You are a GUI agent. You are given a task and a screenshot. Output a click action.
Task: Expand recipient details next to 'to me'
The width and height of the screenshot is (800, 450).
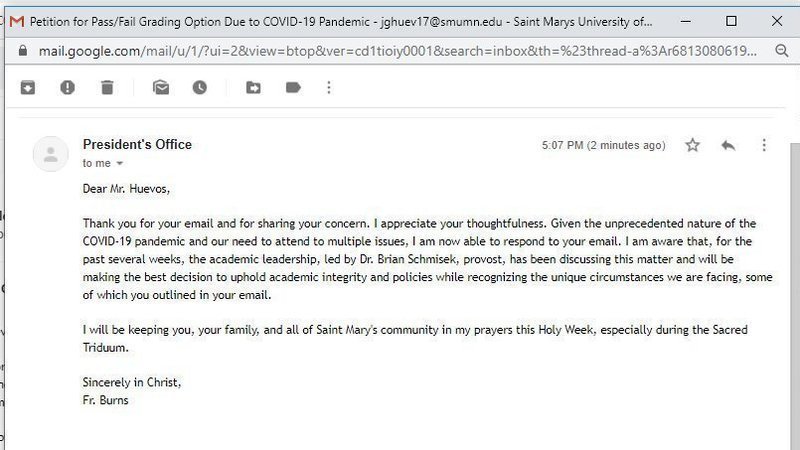pos(120,163)
